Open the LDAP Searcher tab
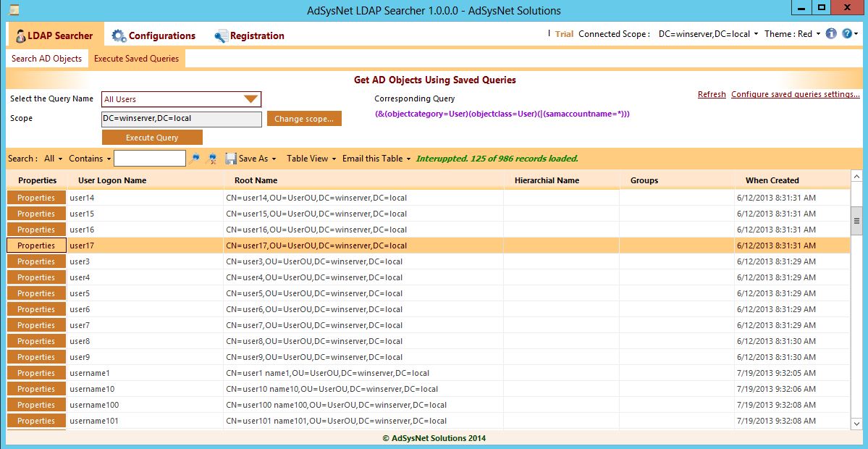The width and height of the screenshot is (868, 449). (54, 35)
